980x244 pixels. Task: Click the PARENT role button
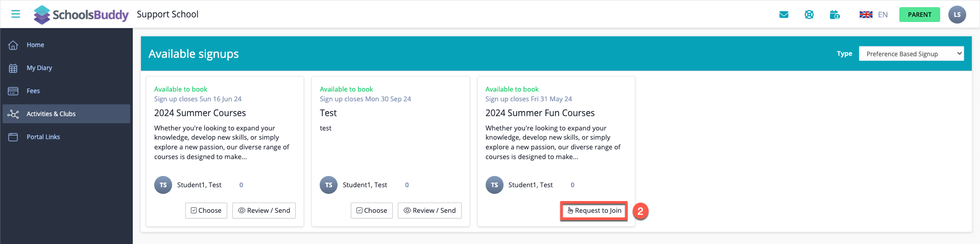(919, 15)
